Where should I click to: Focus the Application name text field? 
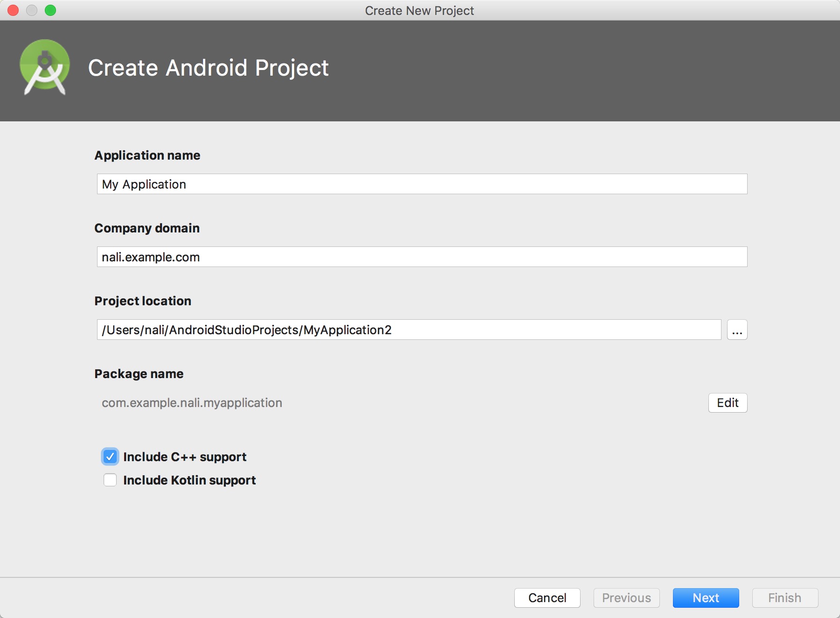[421, 184]
